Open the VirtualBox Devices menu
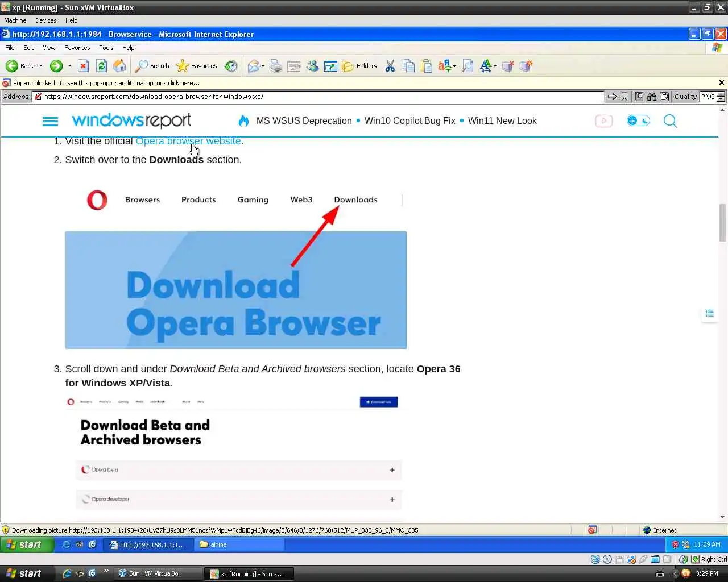 point(45,20)
